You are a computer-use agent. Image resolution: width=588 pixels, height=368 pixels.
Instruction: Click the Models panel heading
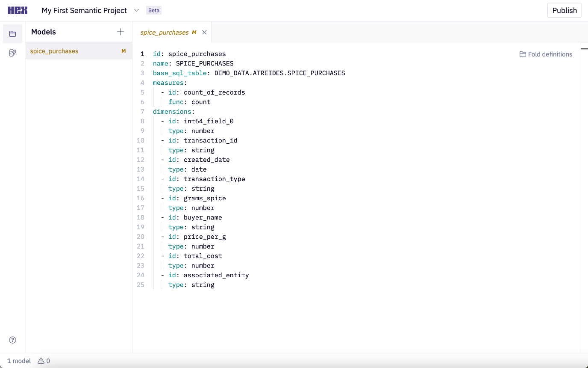pos(44,32)
